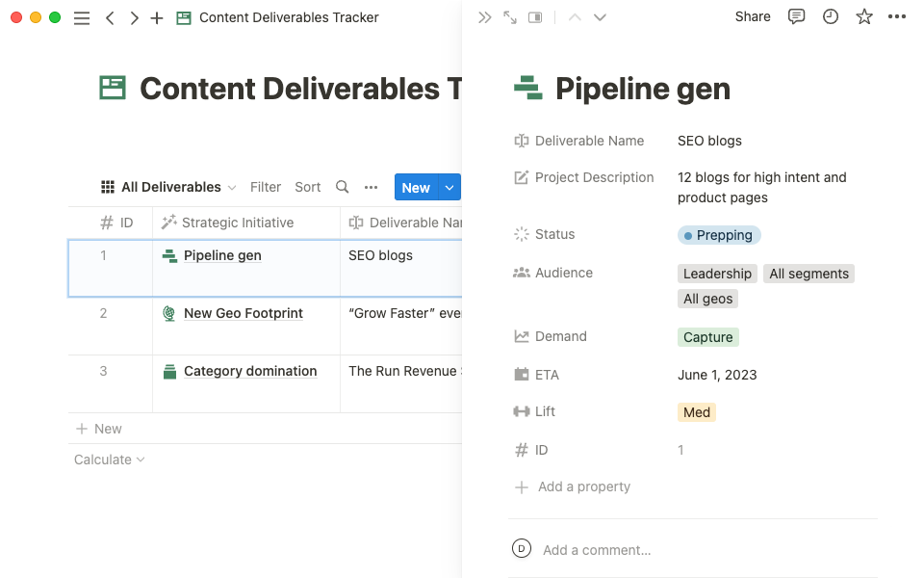Open the New button dropdown arrow
924x578 pixels.
tap(449, 188)
